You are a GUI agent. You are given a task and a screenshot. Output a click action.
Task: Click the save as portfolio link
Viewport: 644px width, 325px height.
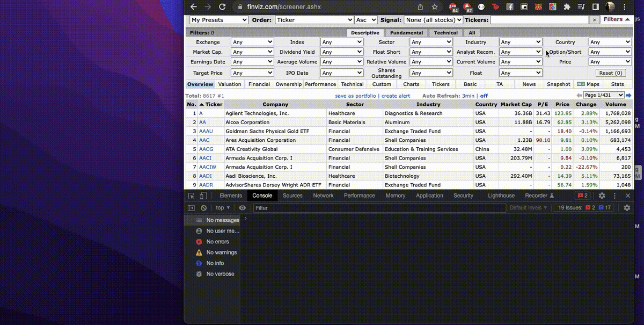(356, 96)
